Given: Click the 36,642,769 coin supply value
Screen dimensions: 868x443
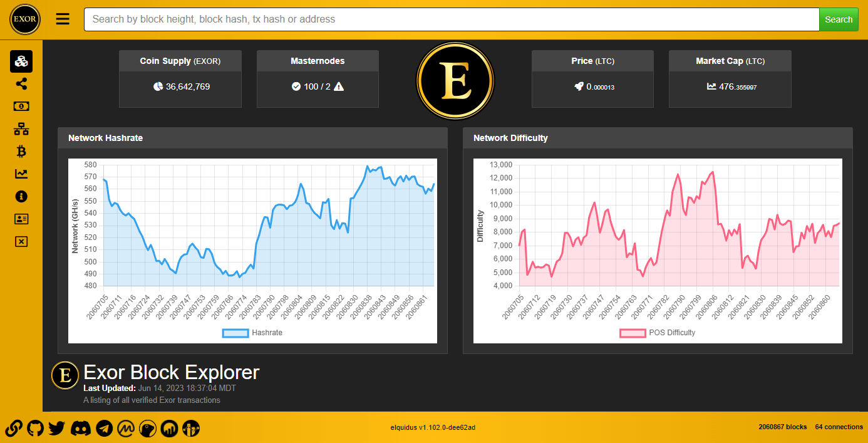Looking at the screenshot, I should point(188,86).
